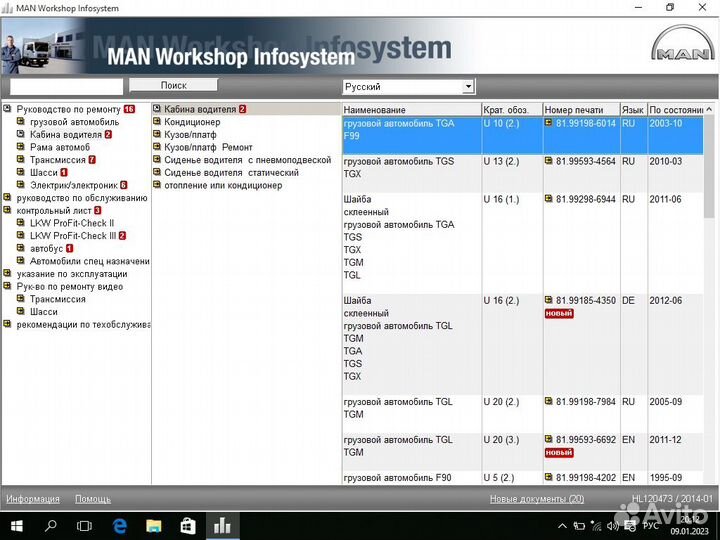
Task: Open Сиденье водителя с пневмоподвеской
Action: (248, 160)
